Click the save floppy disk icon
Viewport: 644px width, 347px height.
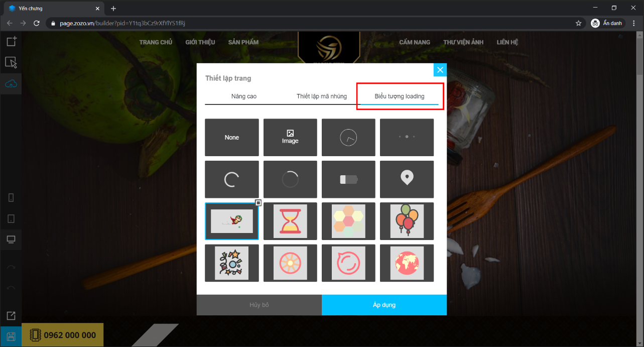[11, 336]
